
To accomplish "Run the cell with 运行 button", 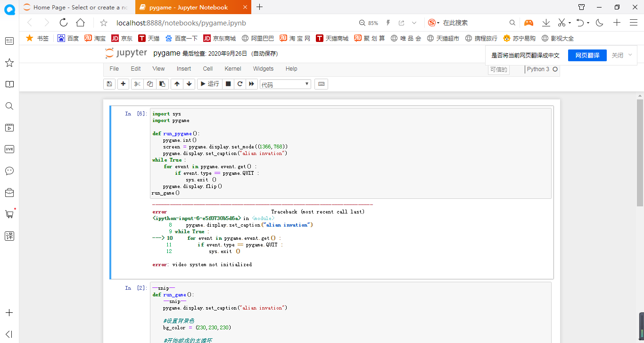I will tap(209, 84).
